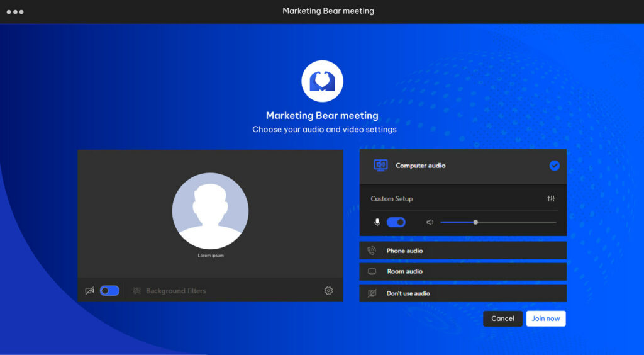Click the crossed-out camera icon
Image resolution: width=644 pixels, height=355 pixels.
pos(89,291)
